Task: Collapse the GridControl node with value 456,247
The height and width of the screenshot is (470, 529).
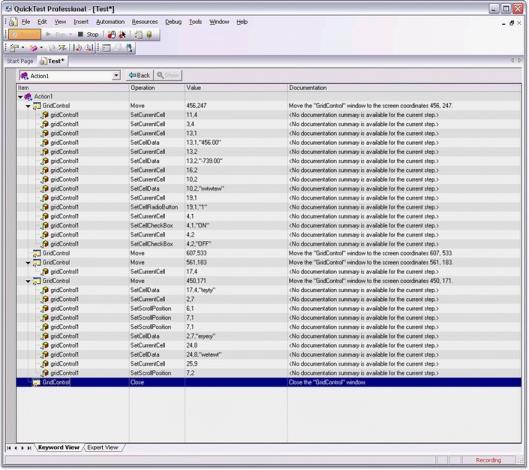Action: 28,106
